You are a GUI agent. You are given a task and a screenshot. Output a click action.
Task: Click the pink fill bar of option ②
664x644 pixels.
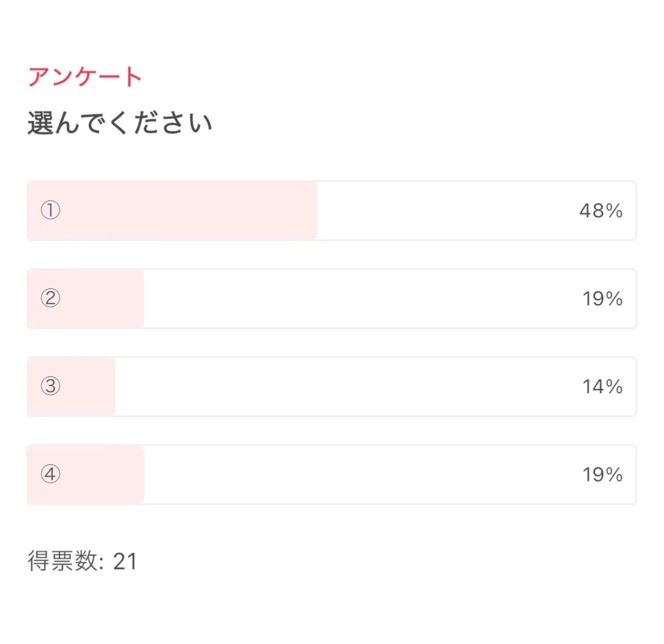pyautogui.click(x=101, y=299)
